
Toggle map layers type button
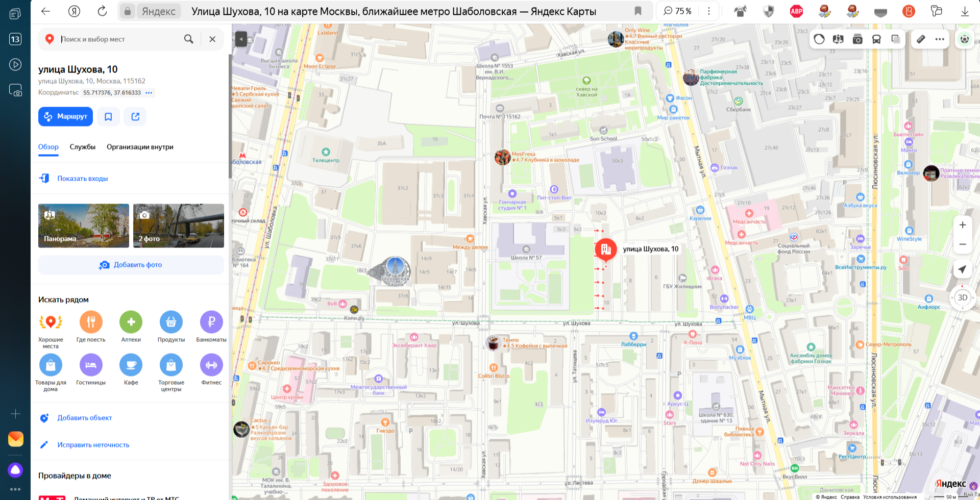tap(896, 39)
